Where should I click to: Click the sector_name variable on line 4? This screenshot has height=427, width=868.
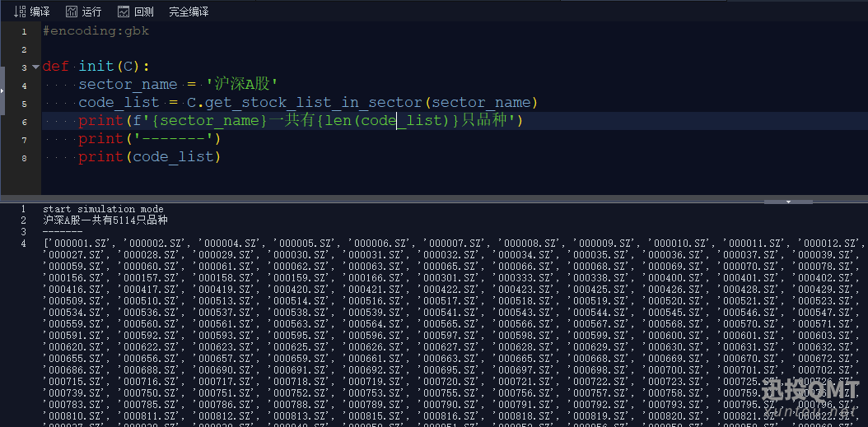click(128, 85)
